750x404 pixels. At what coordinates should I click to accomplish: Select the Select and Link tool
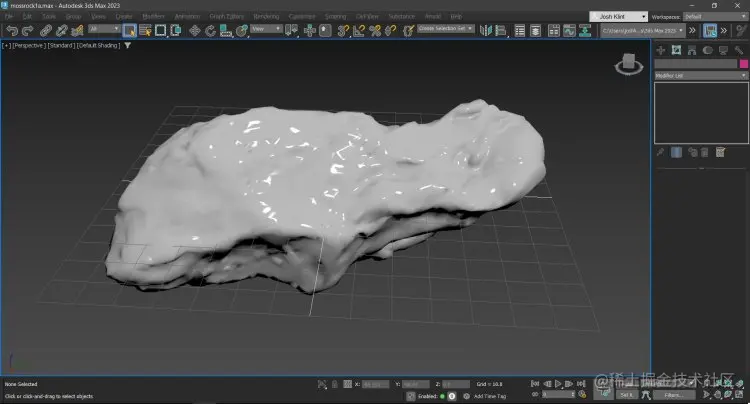point(45,31)
